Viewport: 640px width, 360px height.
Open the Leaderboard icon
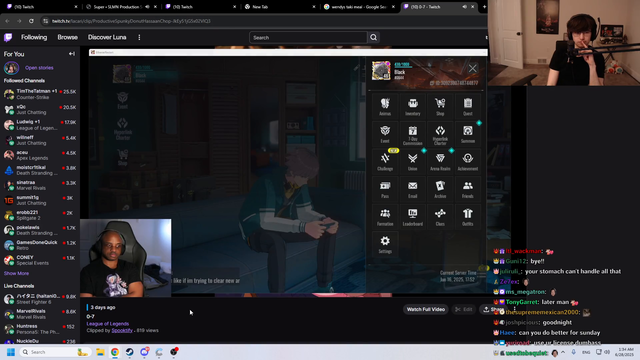tap(413, 217)
